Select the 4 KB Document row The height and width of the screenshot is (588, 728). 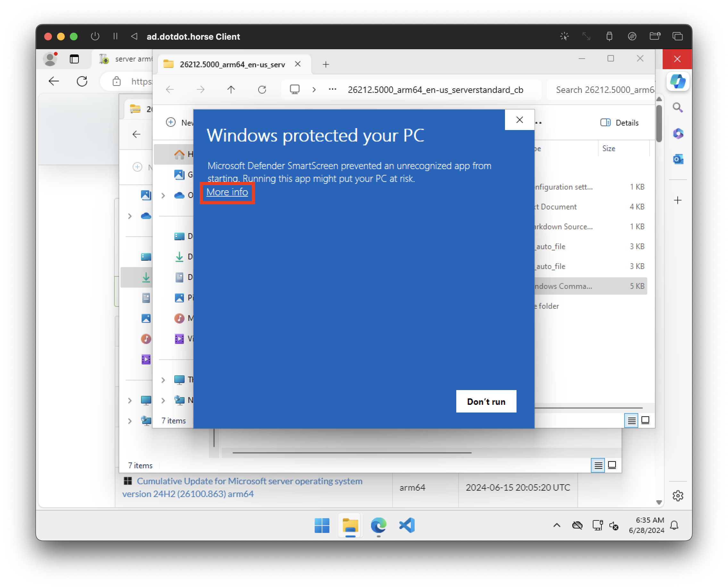591,207
